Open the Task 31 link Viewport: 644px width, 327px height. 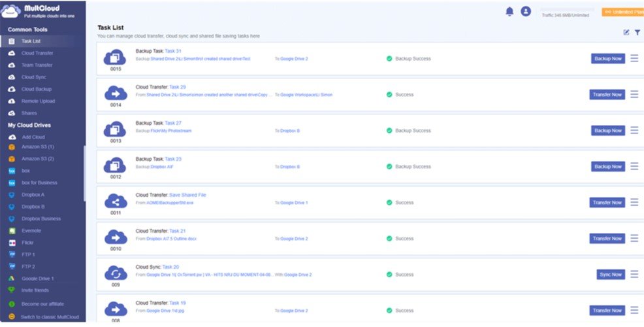[x=173, y=51]
